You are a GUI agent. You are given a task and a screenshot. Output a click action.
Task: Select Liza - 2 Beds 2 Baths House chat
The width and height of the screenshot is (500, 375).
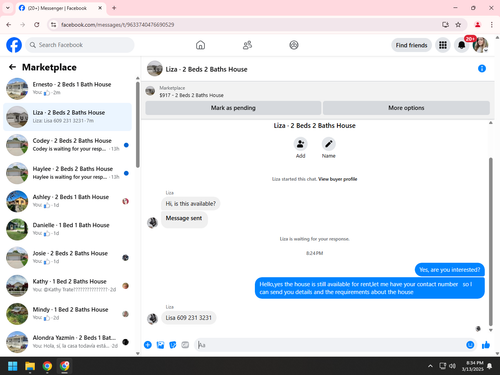[67, 117]
